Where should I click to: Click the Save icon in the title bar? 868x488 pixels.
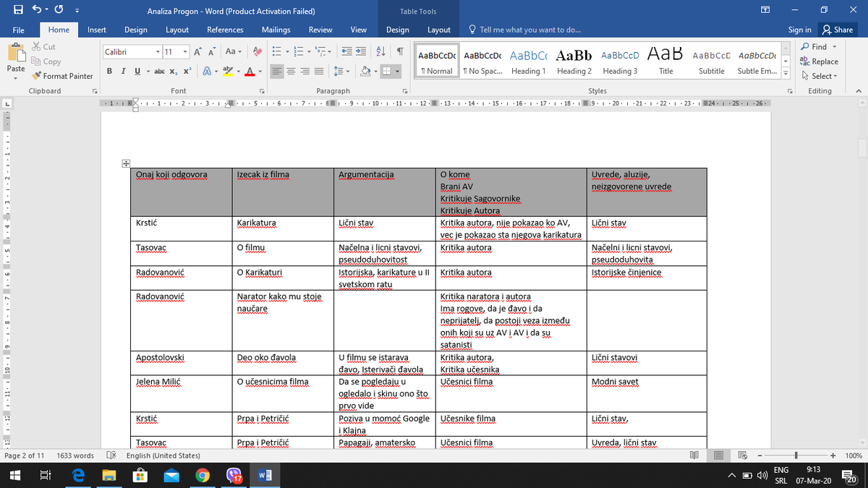tap(19, 11)
